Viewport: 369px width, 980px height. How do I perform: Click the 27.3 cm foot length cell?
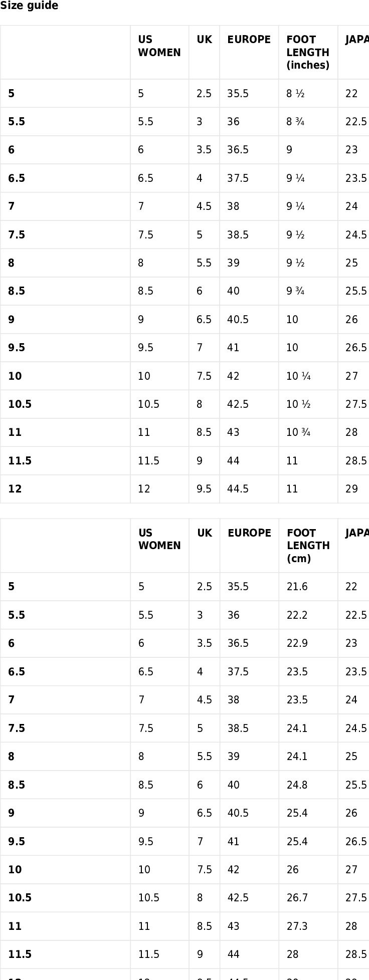tap(297, 926)
